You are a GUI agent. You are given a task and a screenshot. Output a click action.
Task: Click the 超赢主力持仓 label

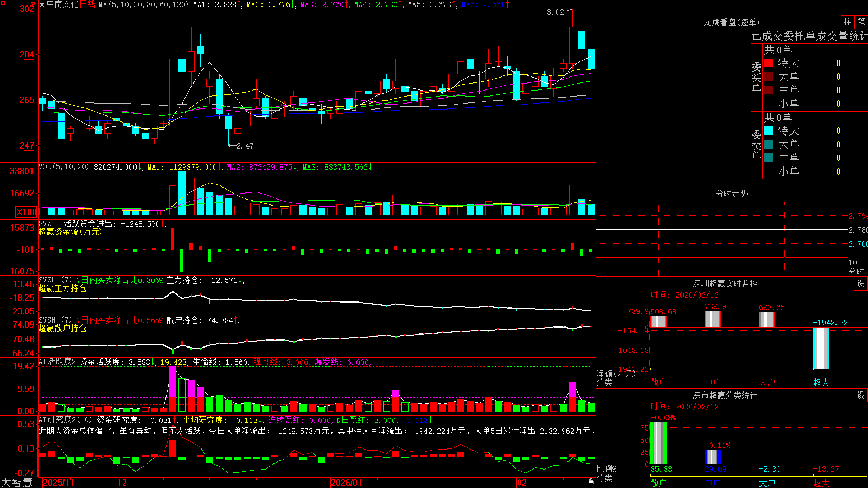point(62,288)
